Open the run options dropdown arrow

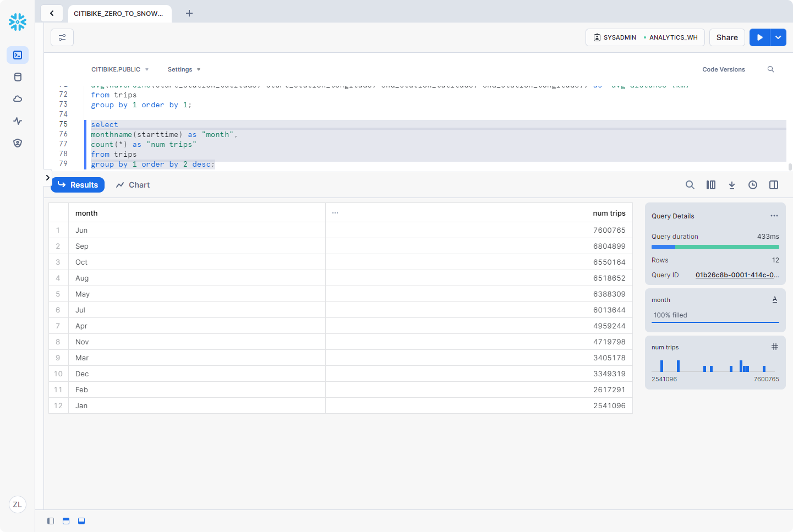tap(778, 37)
